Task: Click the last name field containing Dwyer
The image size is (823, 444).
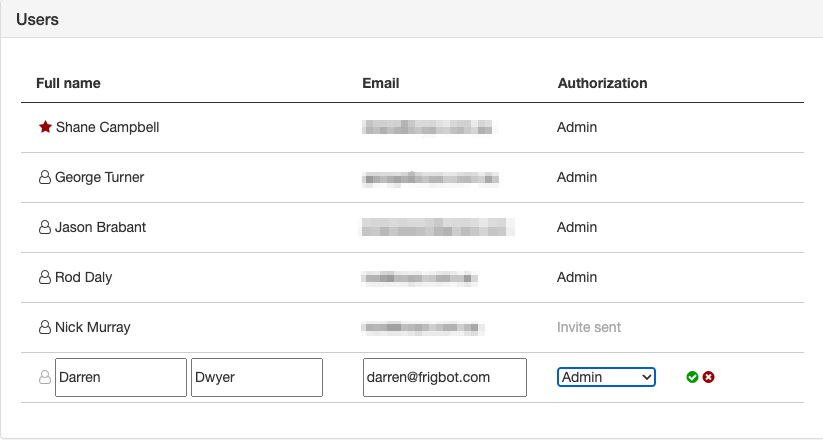Action: 257,377
